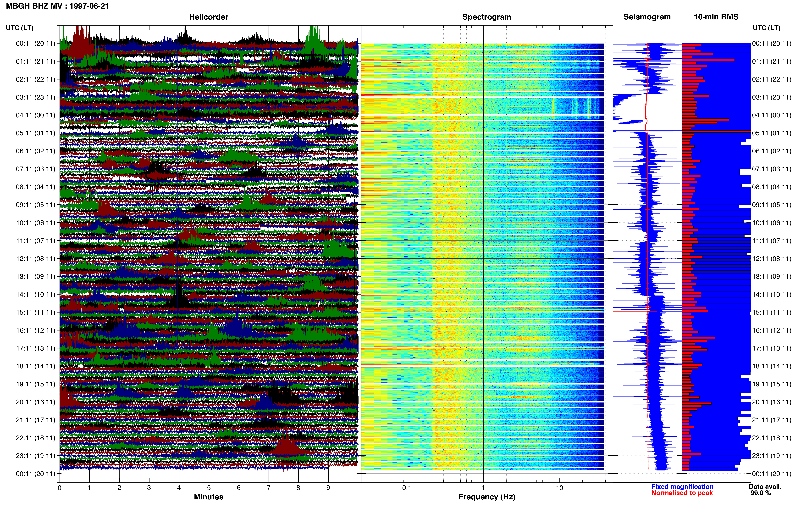Screen dimensions: 812x508
Task: Select the 'Helicorder' panel title
Action: pos(209,17)
